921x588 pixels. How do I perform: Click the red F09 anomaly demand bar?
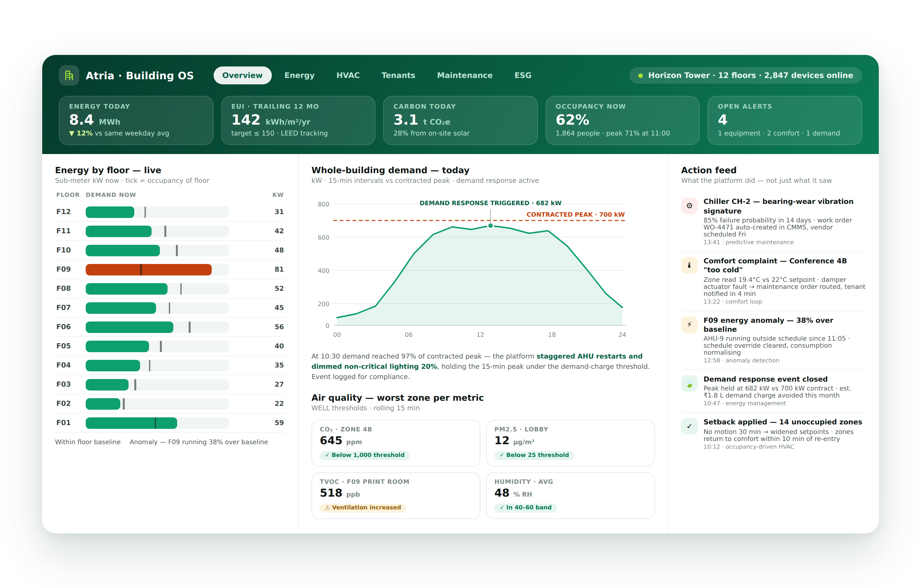[x=148, y=269]
